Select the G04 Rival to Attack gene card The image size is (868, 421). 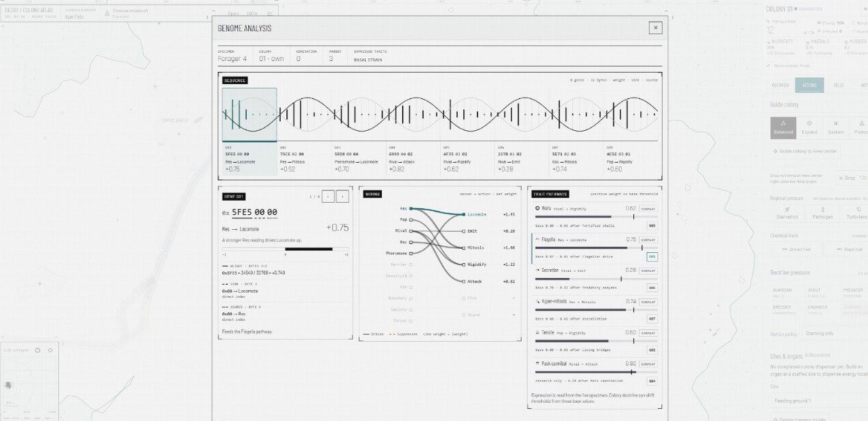[412, 160]
